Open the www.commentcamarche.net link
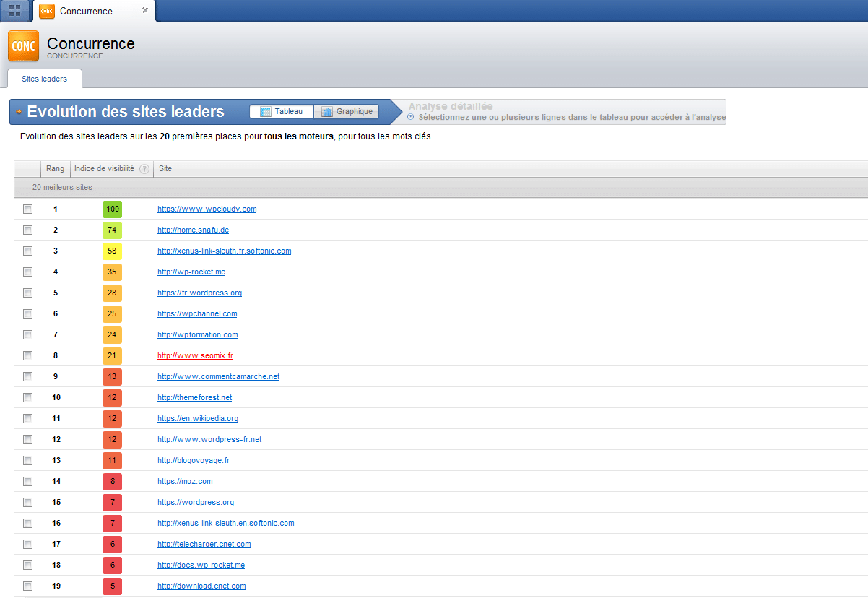This screenshot has width=868, height=598. click(x=219, y=376)
